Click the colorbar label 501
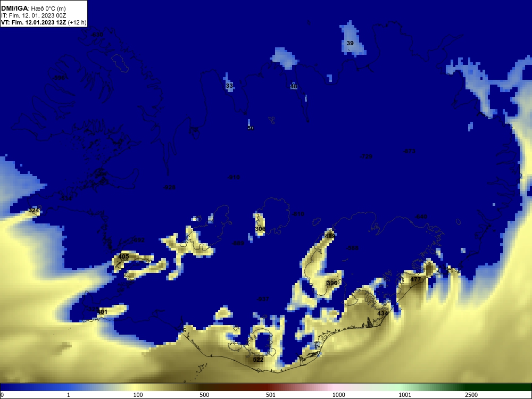Viewport: 532px width, 399px height. pos(271,395)
